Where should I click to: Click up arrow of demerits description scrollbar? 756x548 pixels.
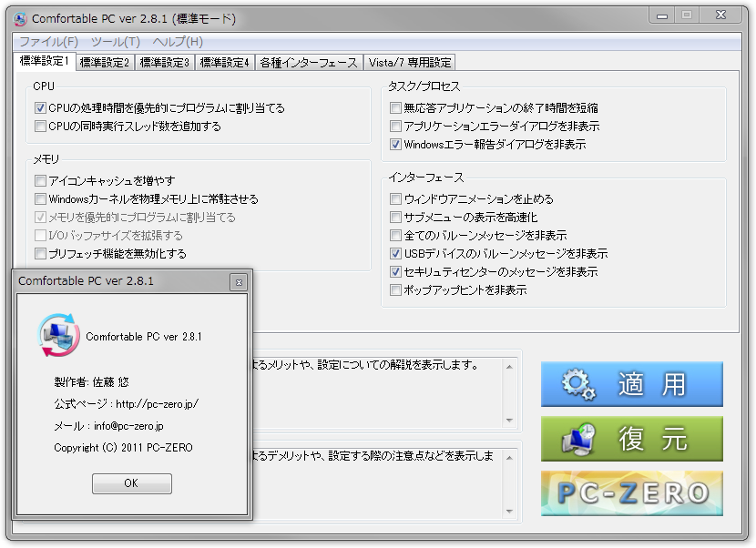[510, 457]
